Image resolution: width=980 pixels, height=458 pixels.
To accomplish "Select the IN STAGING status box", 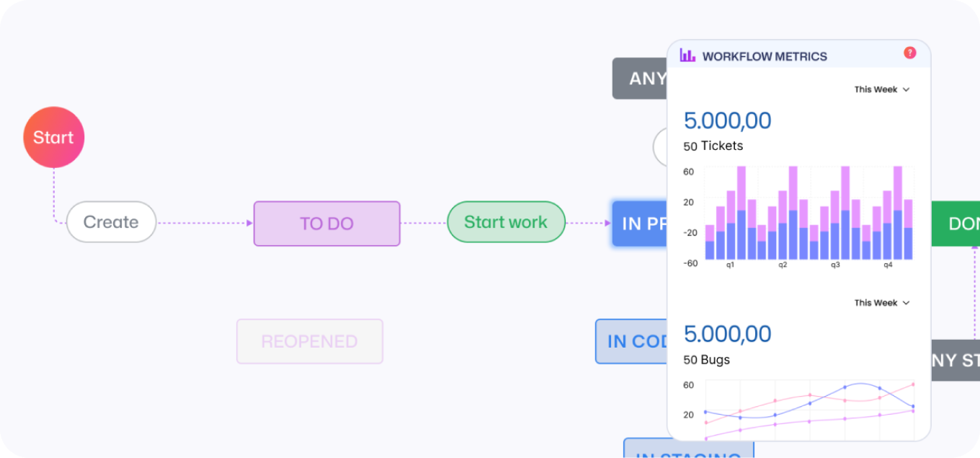I will tap(688, 448).
